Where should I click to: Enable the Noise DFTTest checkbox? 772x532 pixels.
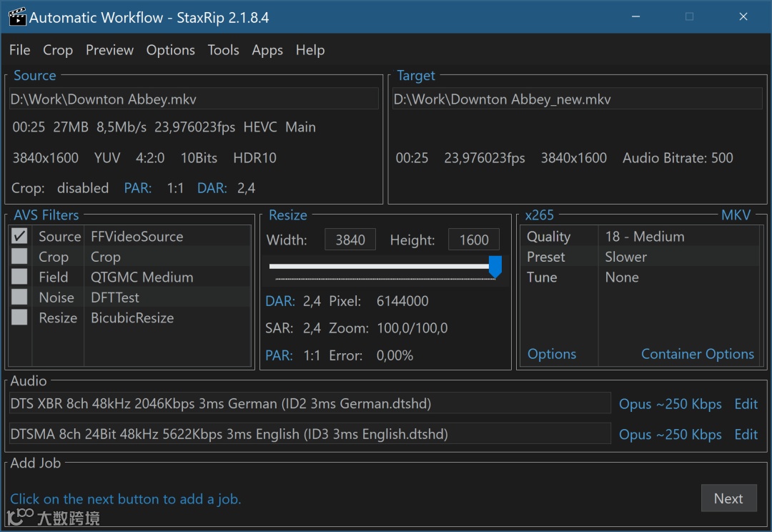(x=20, y=297)
